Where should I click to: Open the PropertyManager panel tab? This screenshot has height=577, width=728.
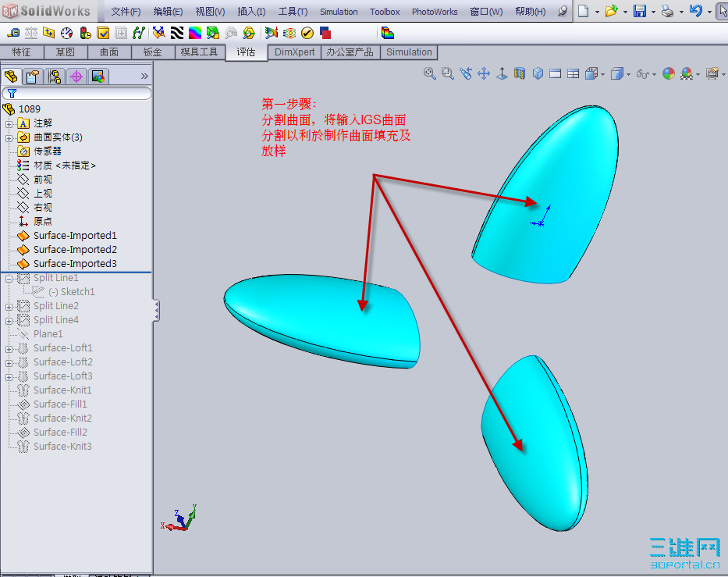[33, 77]
